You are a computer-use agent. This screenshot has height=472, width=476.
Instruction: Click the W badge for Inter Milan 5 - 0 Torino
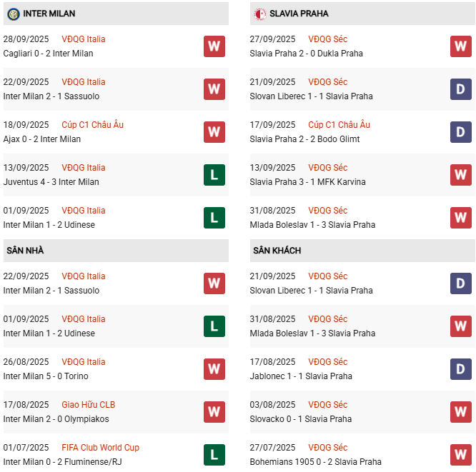(214, 369)
